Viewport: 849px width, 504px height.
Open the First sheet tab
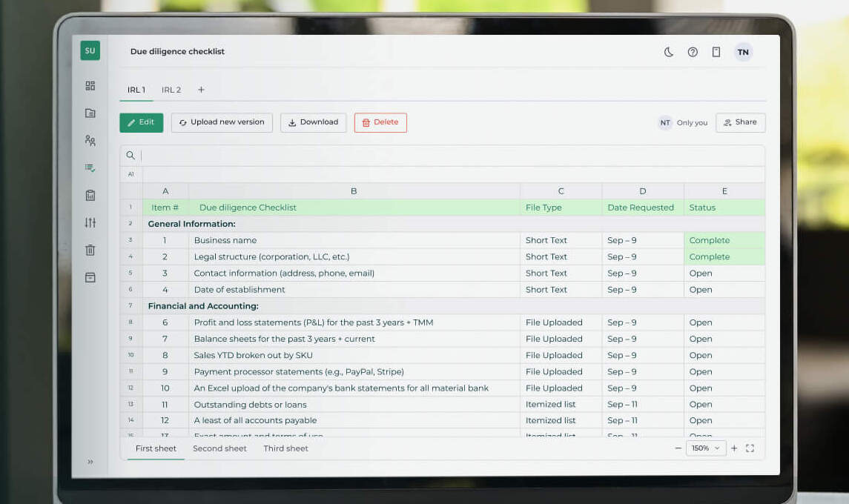[156, 448]
